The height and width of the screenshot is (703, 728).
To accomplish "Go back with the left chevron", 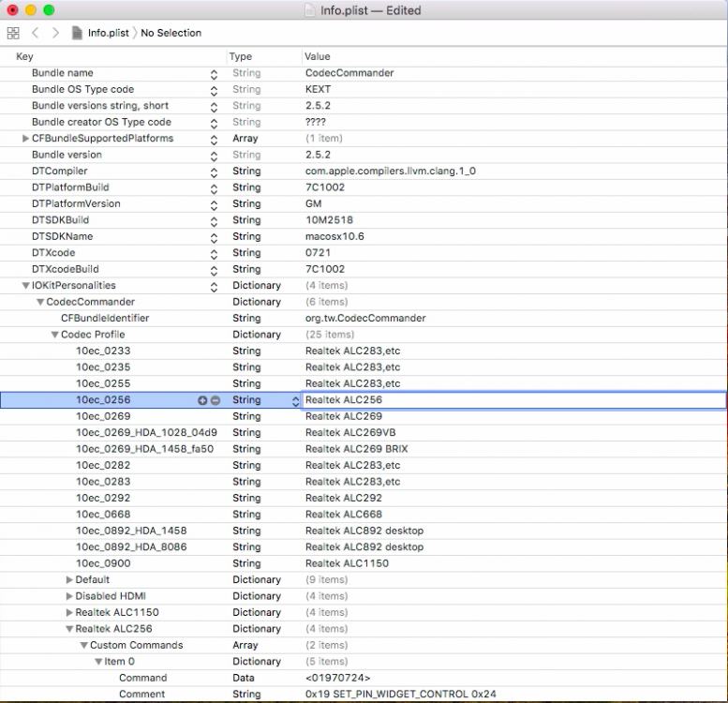I will (x=36, y=33).
